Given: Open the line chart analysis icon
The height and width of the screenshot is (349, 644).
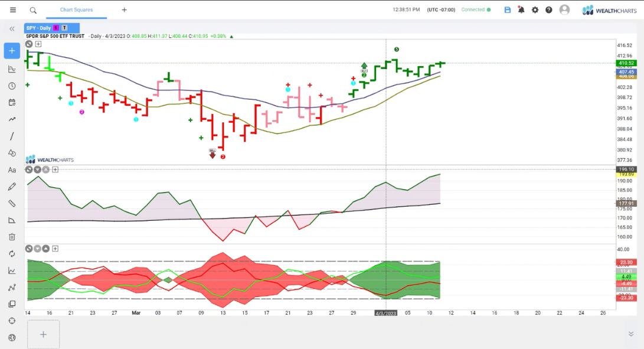Looking at the screenshot, I should [x=12, y=270].
